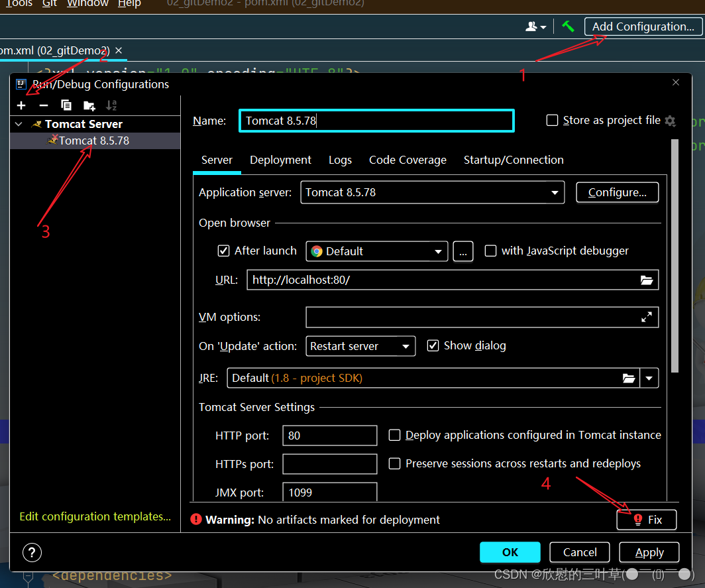Enable Deploy applications configured in Tomcat instance

(394, 435)
